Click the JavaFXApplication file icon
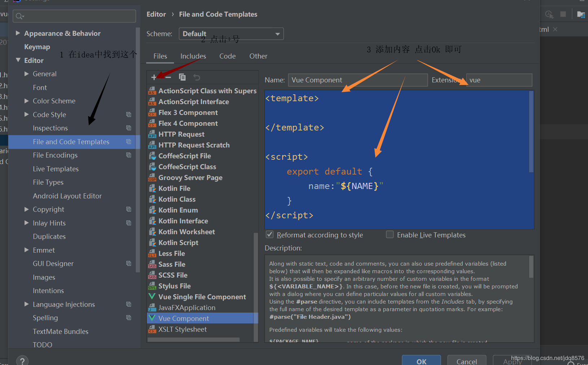The width and height of the screenshot is (588, 365). point(152,308)
